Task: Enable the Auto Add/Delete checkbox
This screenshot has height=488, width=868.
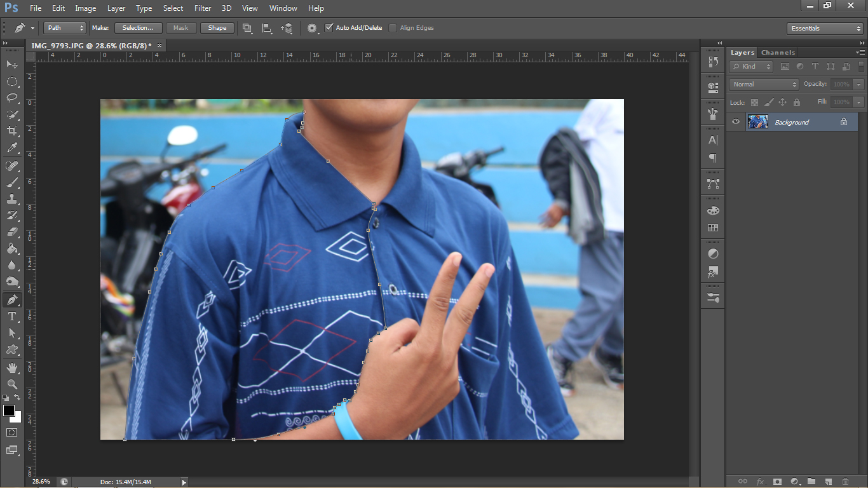Action: [x=329, y=27]
